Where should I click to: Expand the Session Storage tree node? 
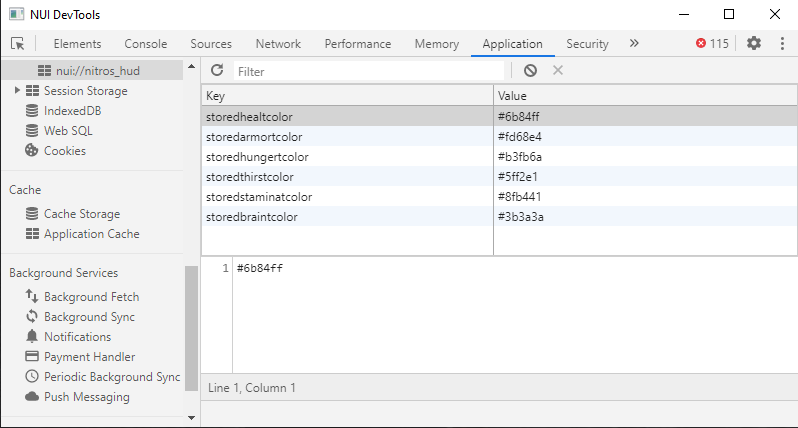click(x=17, y=91)
